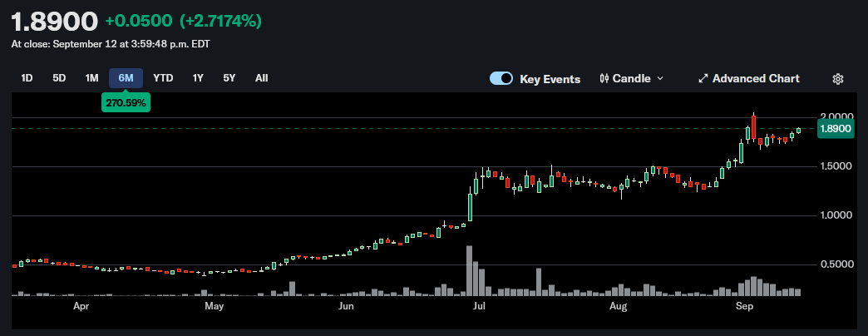868x336 pixels.
Task: Click the Jun date axis label
Action: click(x=347, y=305)
